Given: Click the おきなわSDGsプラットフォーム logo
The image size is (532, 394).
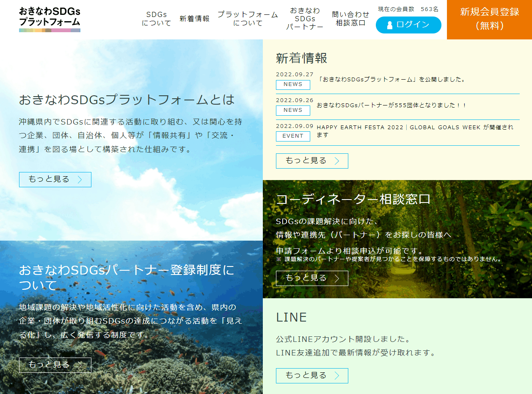Looking at the screenshot, I should [x=49, y=17].
